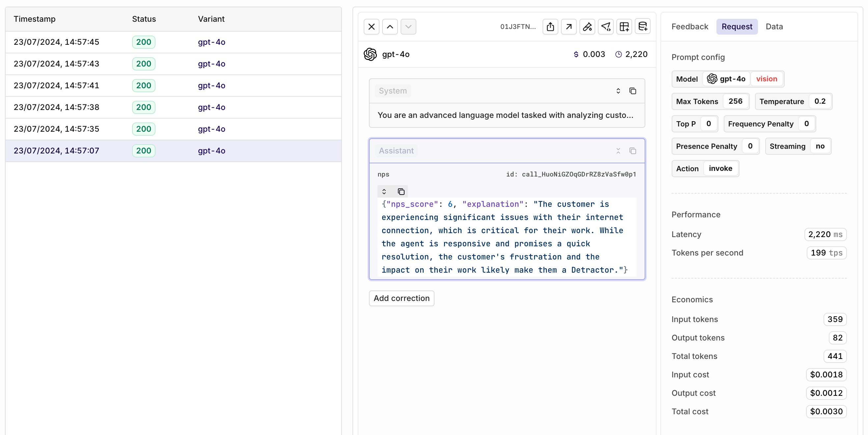Click the edit pen icon in toolbar

587,27
